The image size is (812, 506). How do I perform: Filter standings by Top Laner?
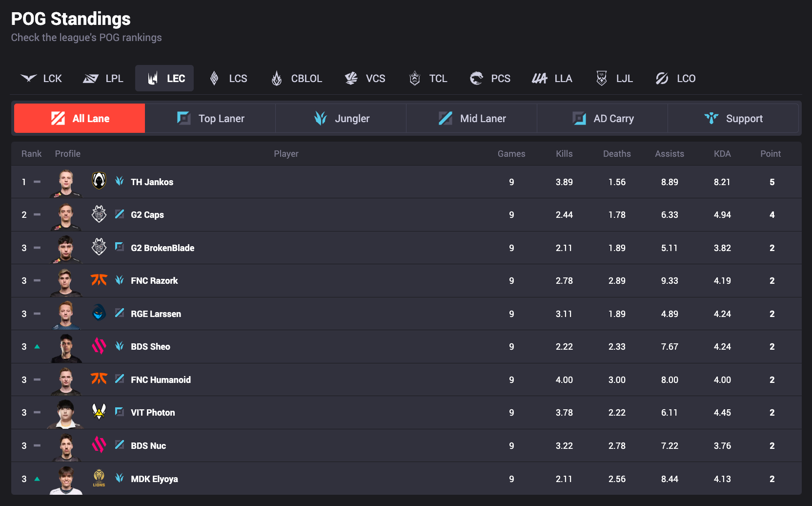[210, 118]
